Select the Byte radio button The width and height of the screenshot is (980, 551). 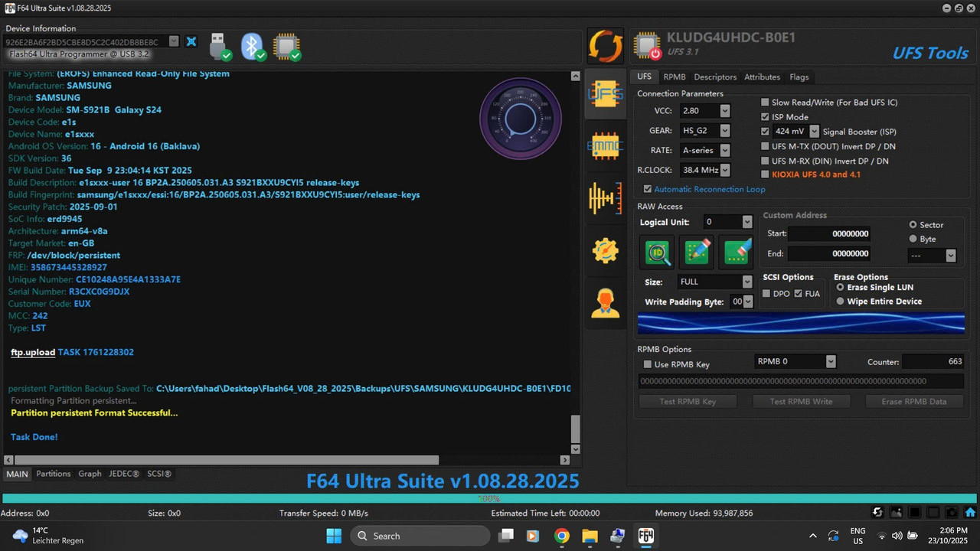913,239
